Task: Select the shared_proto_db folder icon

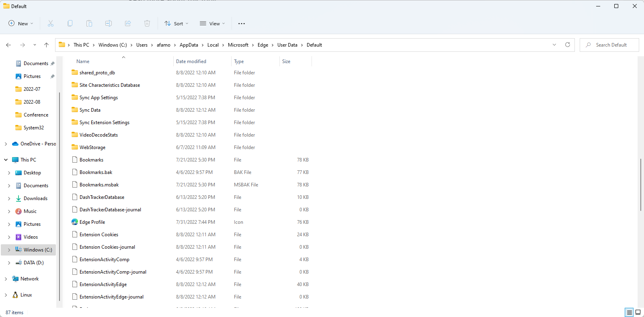Action: (75, 72)
